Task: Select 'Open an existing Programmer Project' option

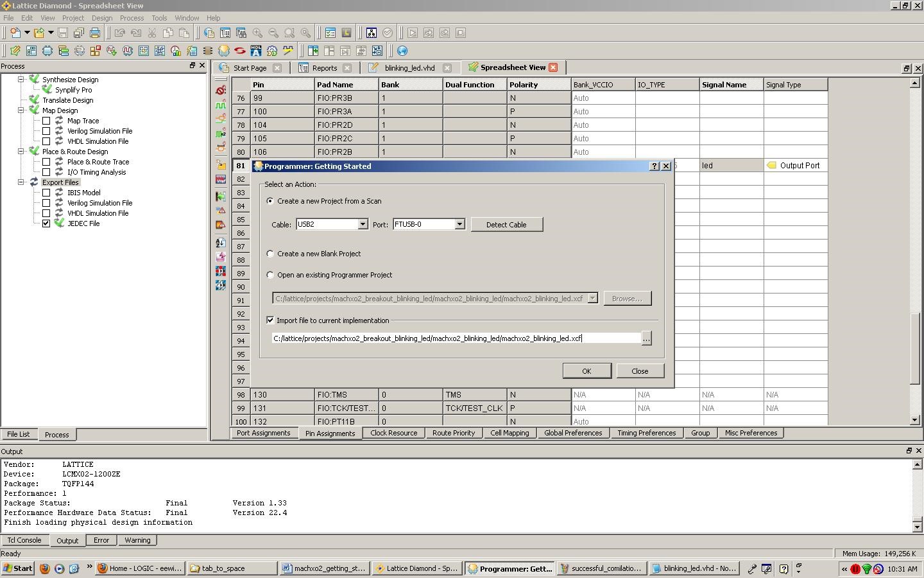Action: 270,275
